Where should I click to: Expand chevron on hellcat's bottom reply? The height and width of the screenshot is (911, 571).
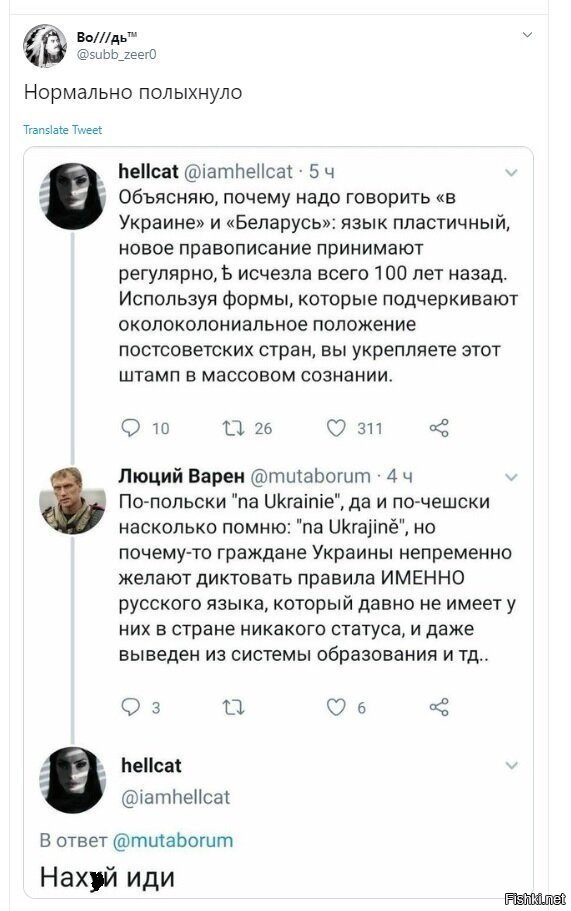[x=511, y=765]
